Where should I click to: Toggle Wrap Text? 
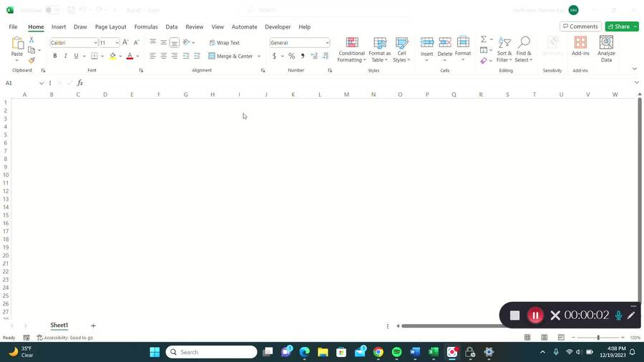(224, 43)
